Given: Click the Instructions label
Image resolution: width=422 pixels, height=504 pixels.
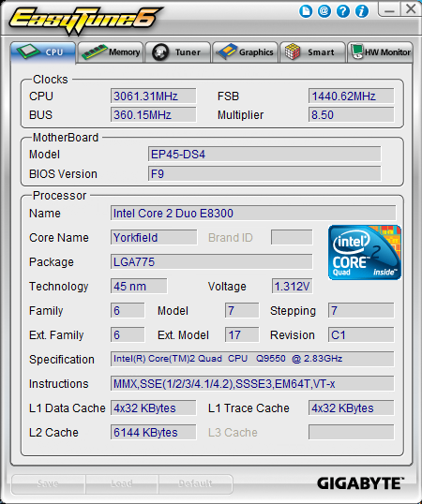Looking at the screenshot, I should (58, 384).
